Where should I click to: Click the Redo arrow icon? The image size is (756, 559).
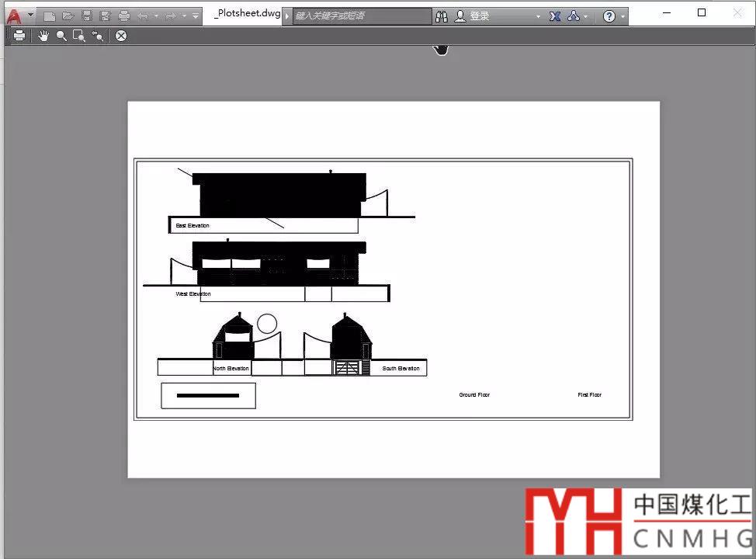[171, 16]
